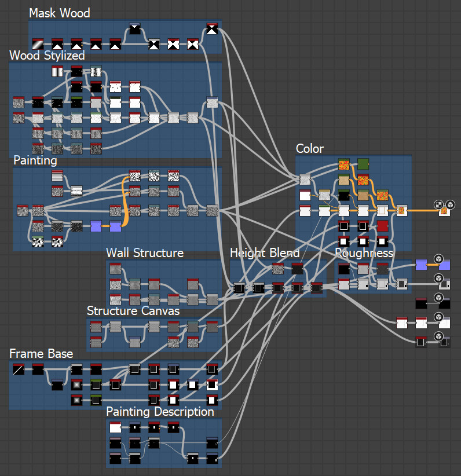Click the Wall Structure frame title
The width and height of the screenshot is (461, 476).
(145, 253)
